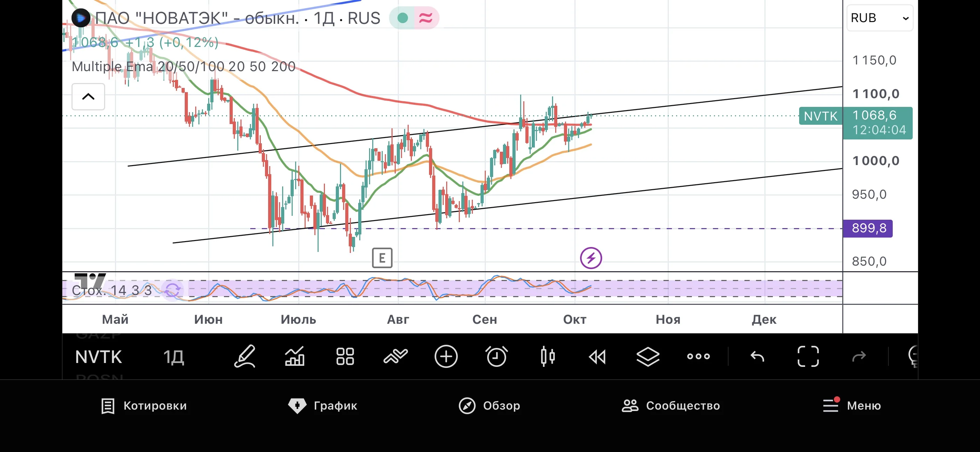Open more options three dots
980x452 pixels.
tap(699, 356)
